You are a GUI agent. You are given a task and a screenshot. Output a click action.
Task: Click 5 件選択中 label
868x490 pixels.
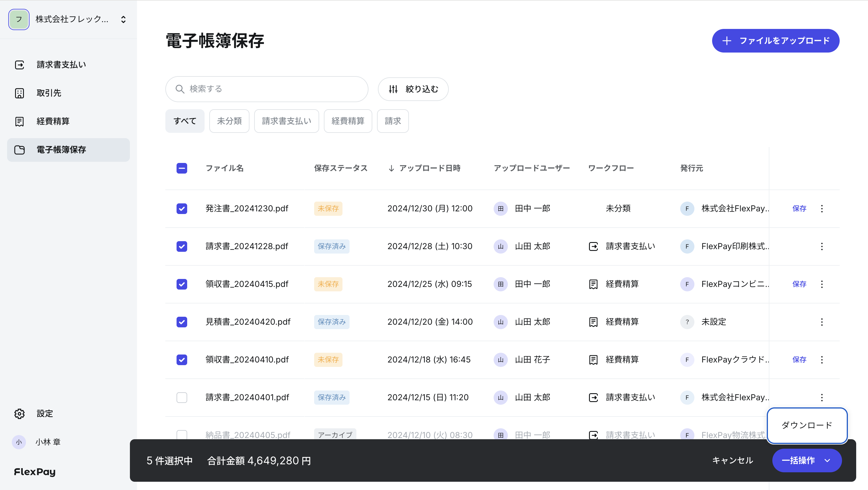click(169, 460)
